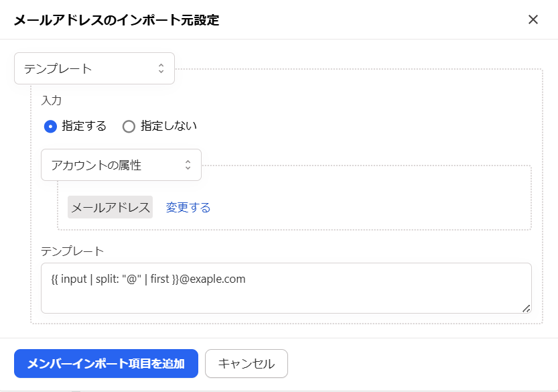The width and height of the screenshot is (558, 392).
Task: Open the テンプレート source type dropdown
Action: coord(94,68)
